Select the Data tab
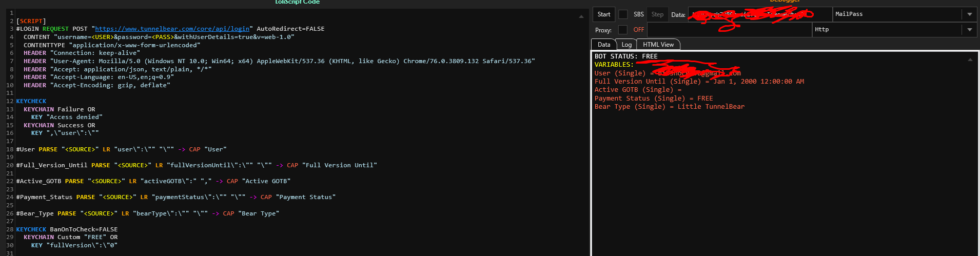The image size is (980, 256). pos(604,45)
